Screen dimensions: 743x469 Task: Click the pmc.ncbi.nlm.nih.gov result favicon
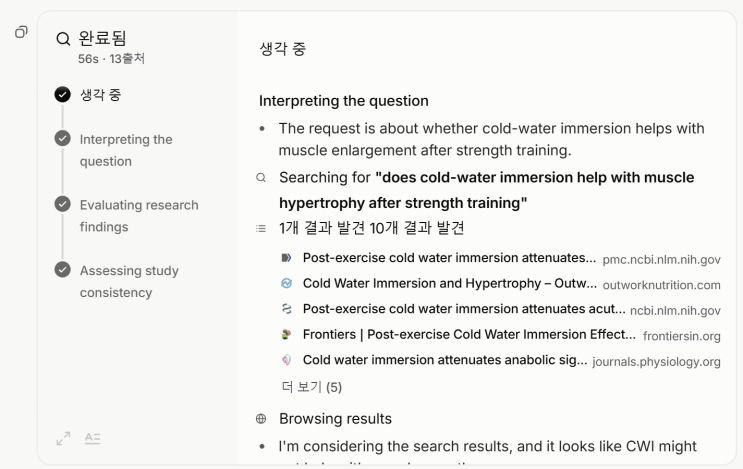pos(286,259)
